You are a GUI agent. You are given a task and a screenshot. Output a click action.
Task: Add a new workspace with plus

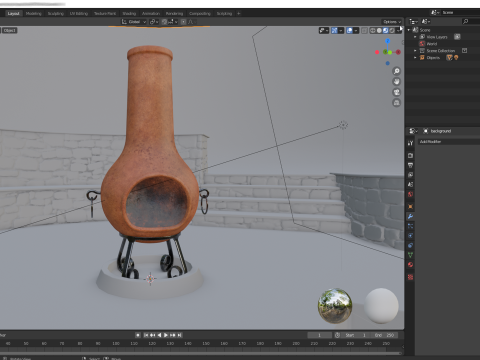point(239,13)
